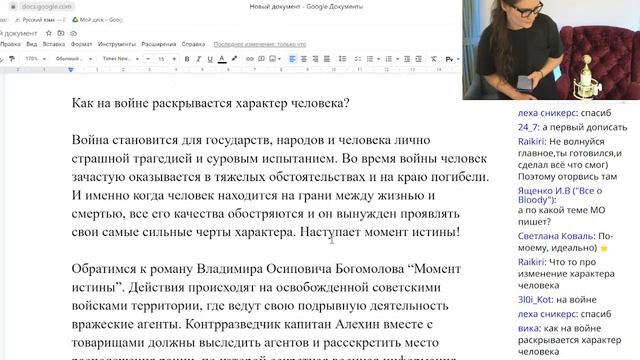Decrease the paragraph indent

[407, 59]
